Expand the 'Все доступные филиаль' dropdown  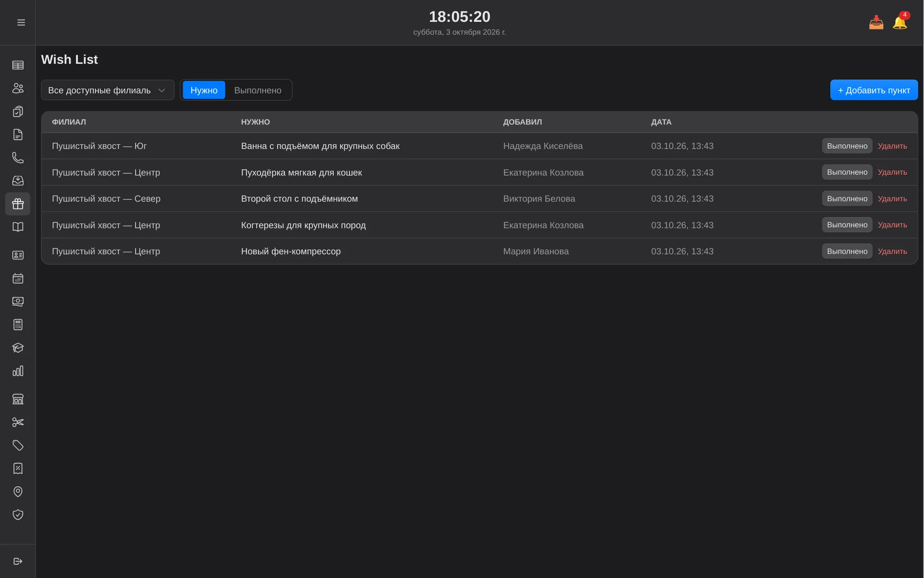tap(108, 90)
